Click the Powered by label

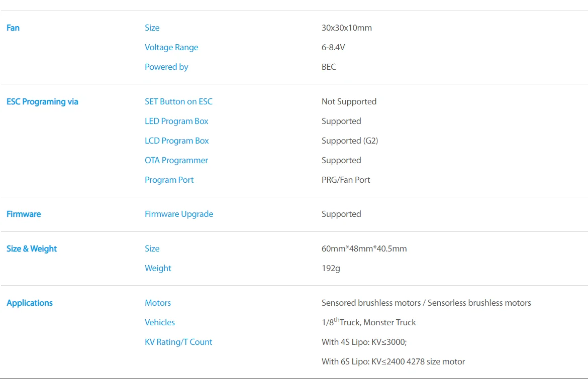[166, 67]
